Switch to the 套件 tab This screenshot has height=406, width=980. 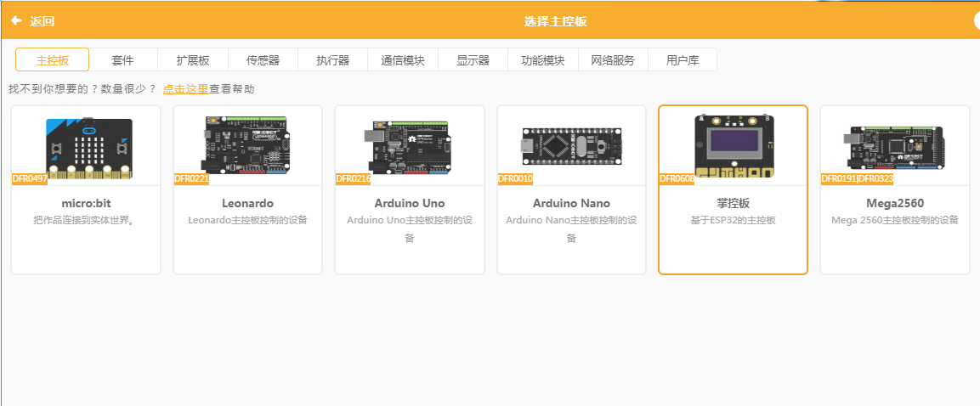tap(122, 60)
